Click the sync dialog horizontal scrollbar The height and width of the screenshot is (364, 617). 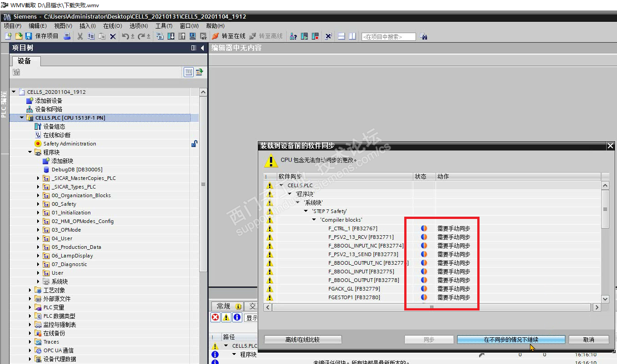click(x=431, y=307)
